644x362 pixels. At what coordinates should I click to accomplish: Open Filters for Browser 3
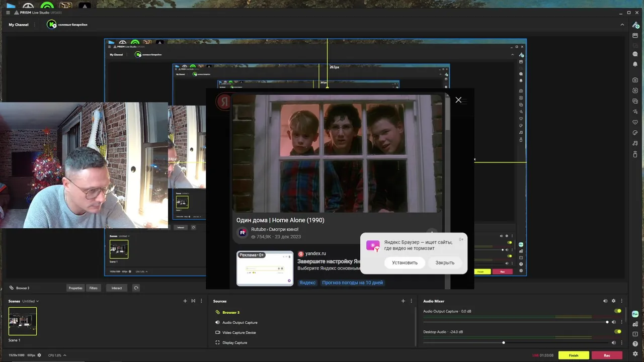pyautogui.click(x=93, y=288)
